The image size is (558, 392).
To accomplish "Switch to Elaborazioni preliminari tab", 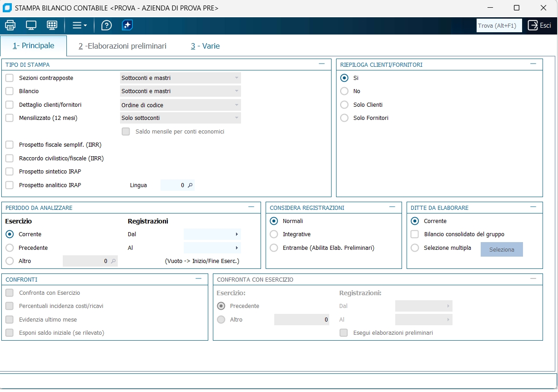I will click(122, 46).
